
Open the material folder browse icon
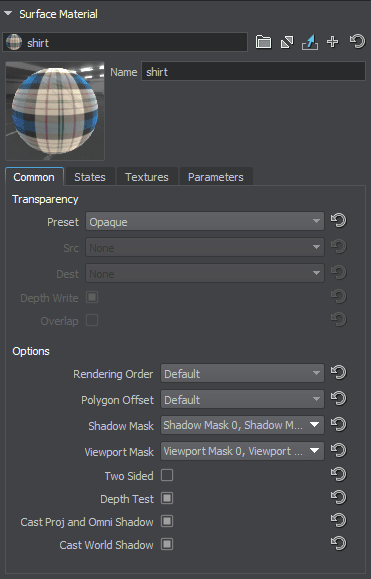(x=263, y=42)
